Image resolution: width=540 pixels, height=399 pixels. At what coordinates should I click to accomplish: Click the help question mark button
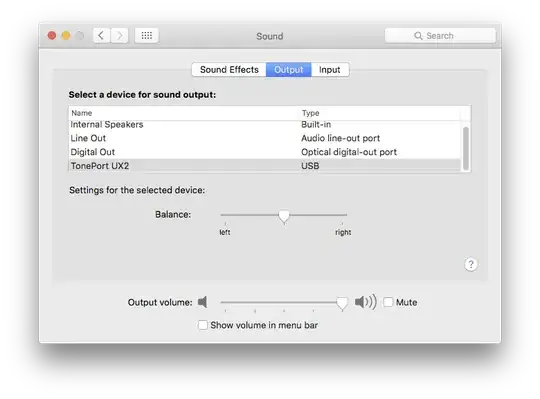click(471, 264)
